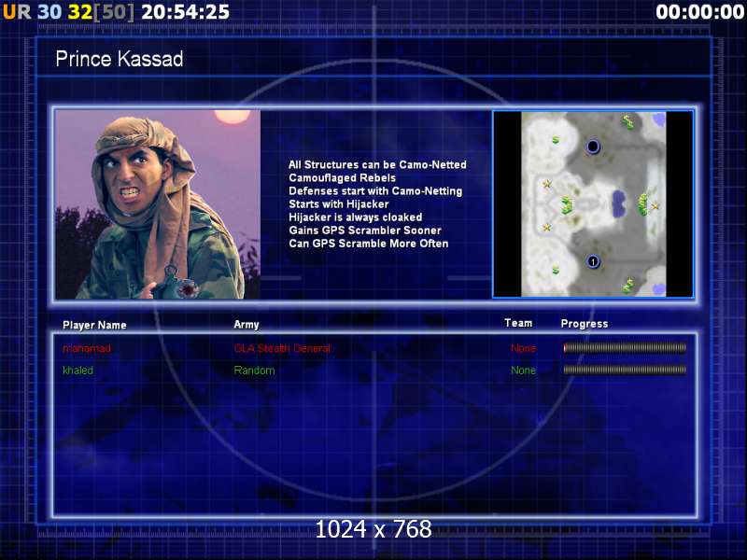747x560 pixels.
Task: Click the supply dock icon at map bottom
Action: tap(628, 286)
